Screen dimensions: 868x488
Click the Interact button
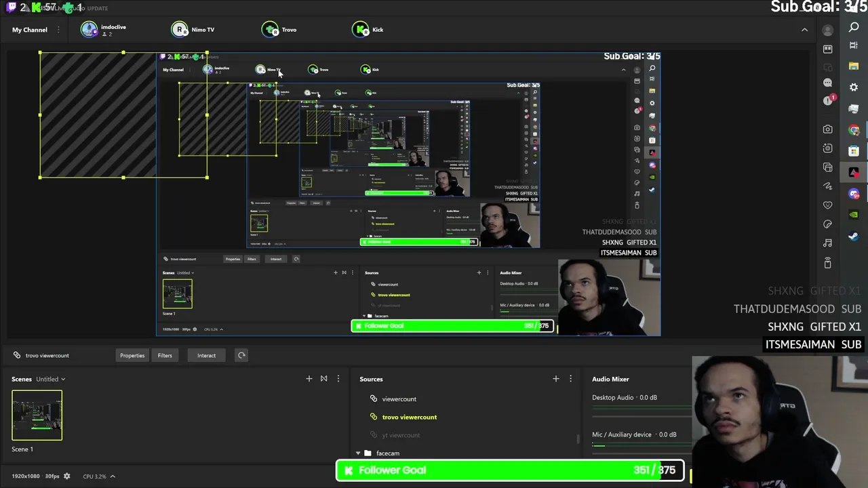point(206,355)
